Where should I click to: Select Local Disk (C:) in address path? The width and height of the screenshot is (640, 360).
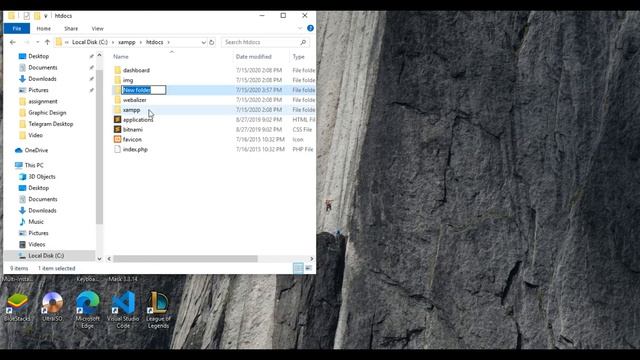click(90, 42)
